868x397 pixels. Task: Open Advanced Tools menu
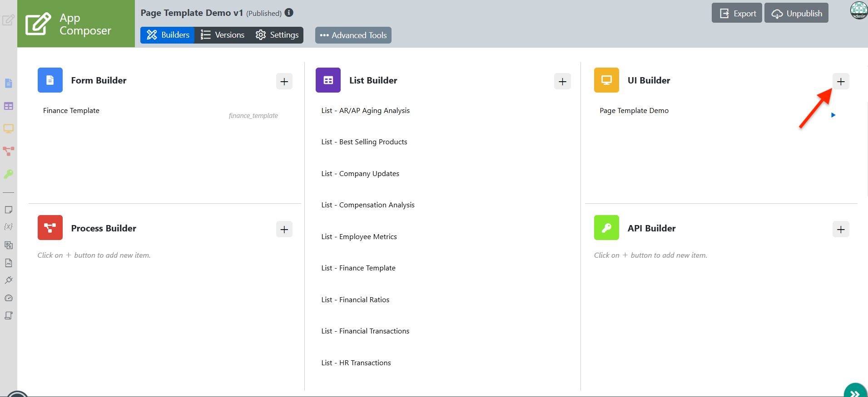click(353, 35)
